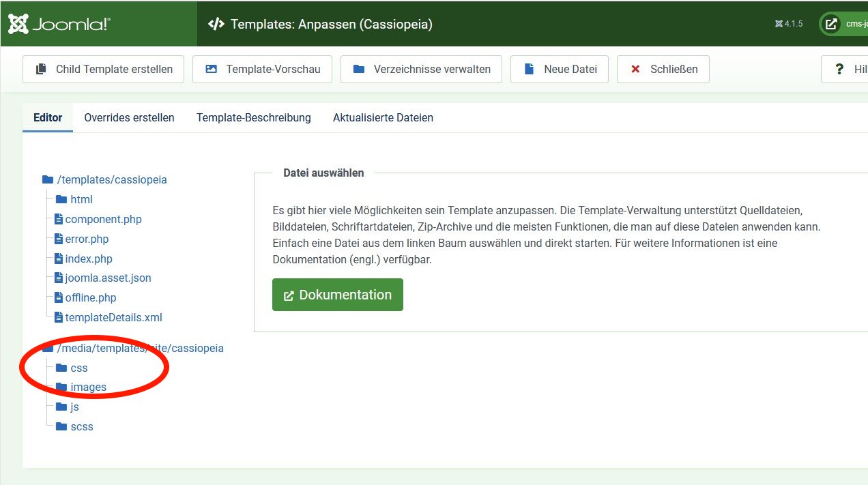Select templateDetails.xml file

pyautogui.click(x=113, y=317)
